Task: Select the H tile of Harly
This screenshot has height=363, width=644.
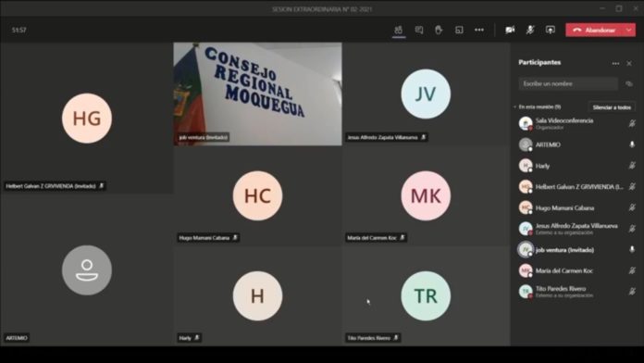Action: coord(257,296)
